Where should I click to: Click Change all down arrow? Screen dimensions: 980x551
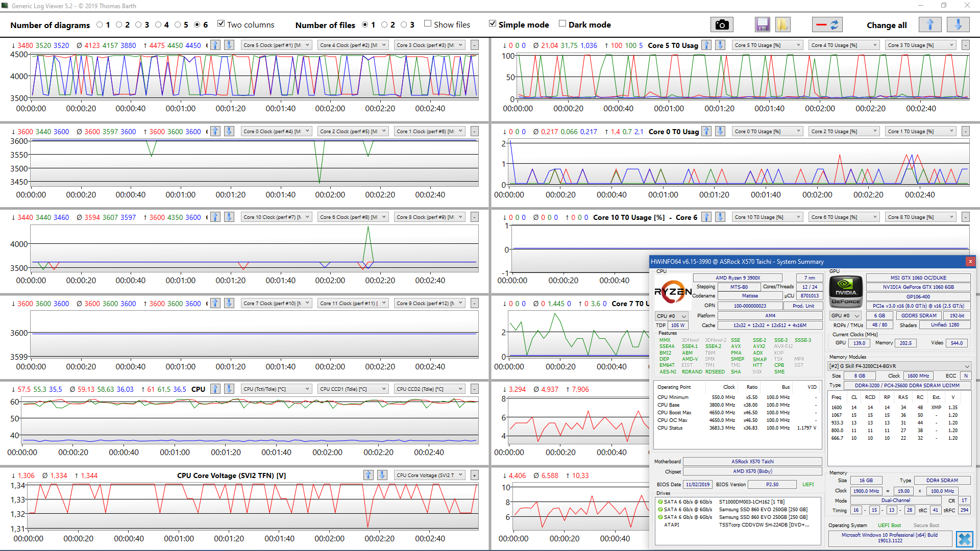(x=958, y=24)
